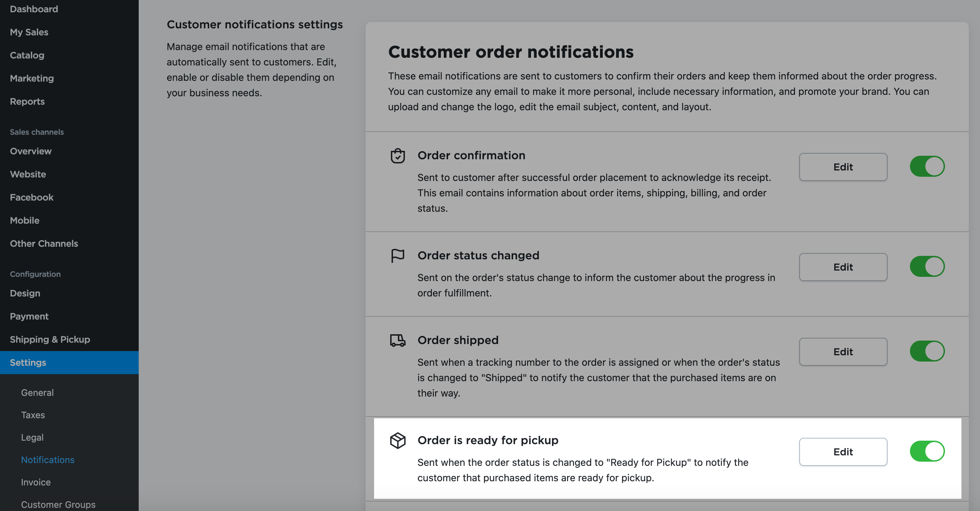Click the Order confirmation shopping bag icon
The width and height of the screenshot is (980, 511).
[x=398, y=156]
